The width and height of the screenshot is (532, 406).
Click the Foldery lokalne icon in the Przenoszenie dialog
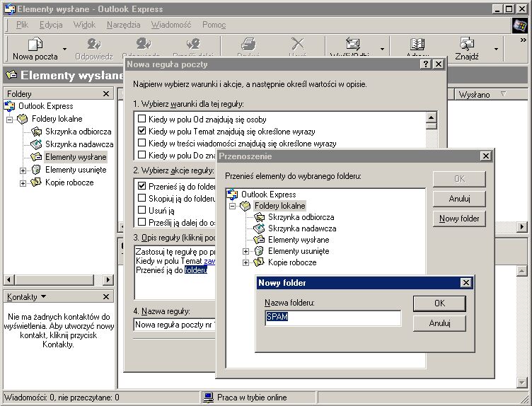tap(245, 206)
